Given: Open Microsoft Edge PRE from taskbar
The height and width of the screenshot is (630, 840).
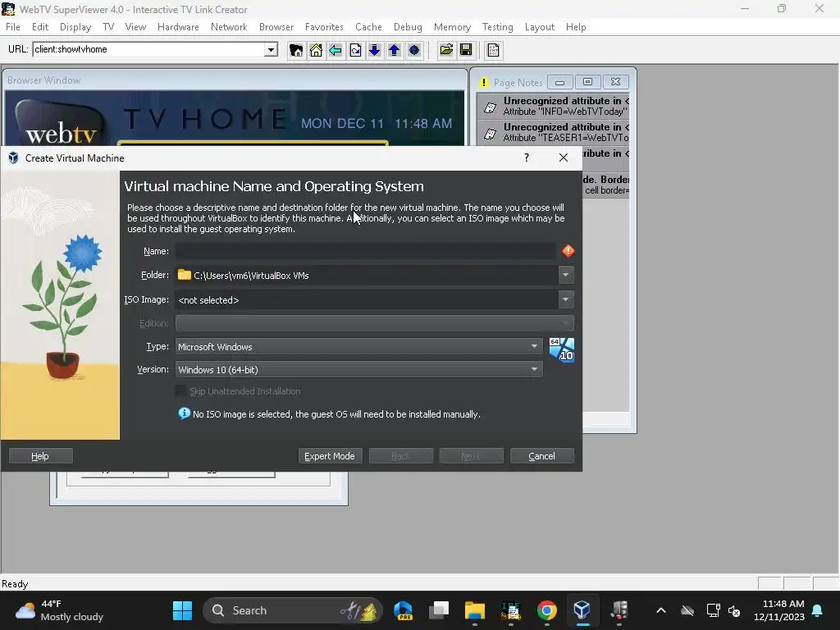Looking at the screenshot, I should point(403,610).
